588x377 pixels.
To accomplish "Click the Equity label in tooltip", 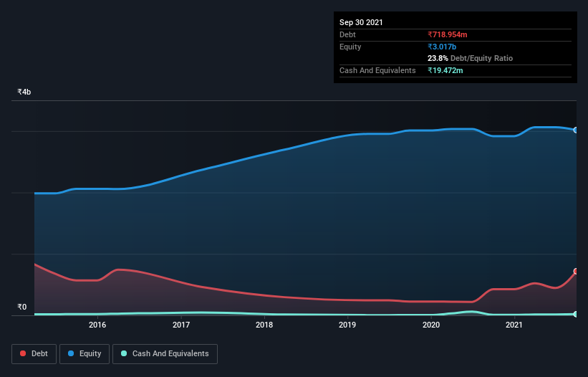I will pos(350,47).
